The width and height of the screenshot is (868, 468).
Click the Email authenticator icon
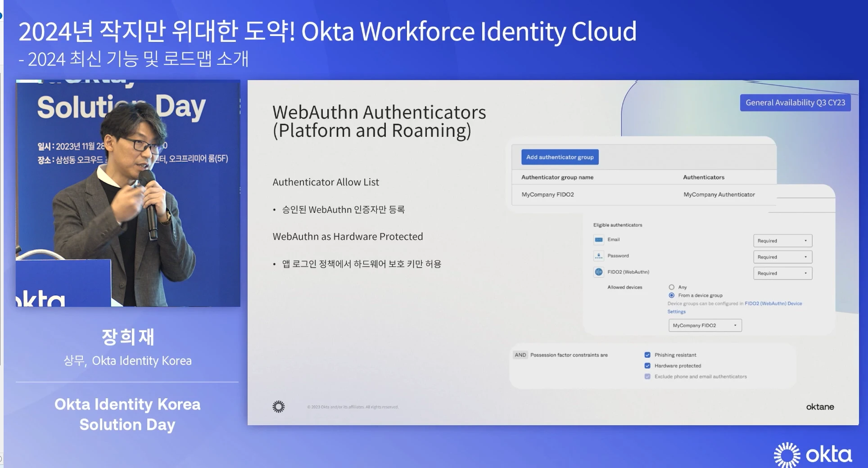(599, 240)
